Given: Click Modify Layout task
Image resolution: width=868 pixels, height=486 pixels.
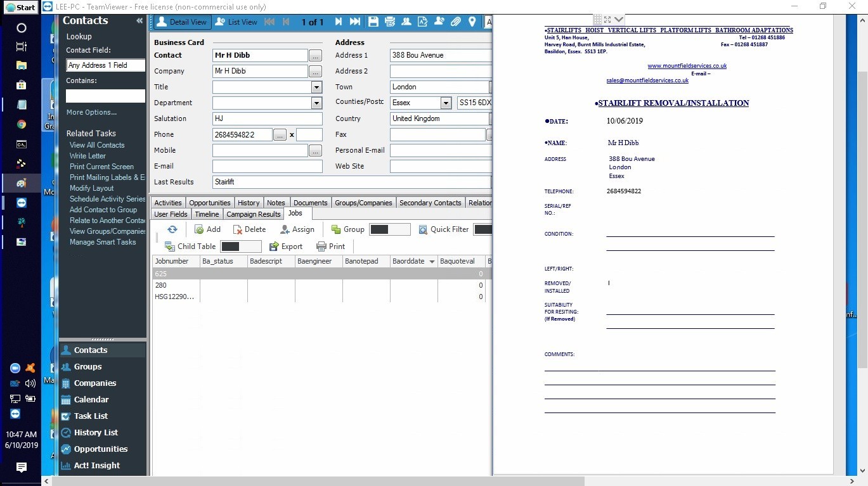Looking at the screenshot, I should tap(92, 188).
